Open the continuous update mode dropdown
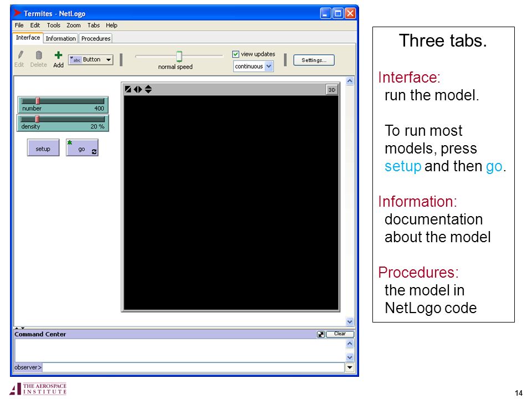This screenshot has height=399, width=532. pyautogui.click(x=253, y=66)
